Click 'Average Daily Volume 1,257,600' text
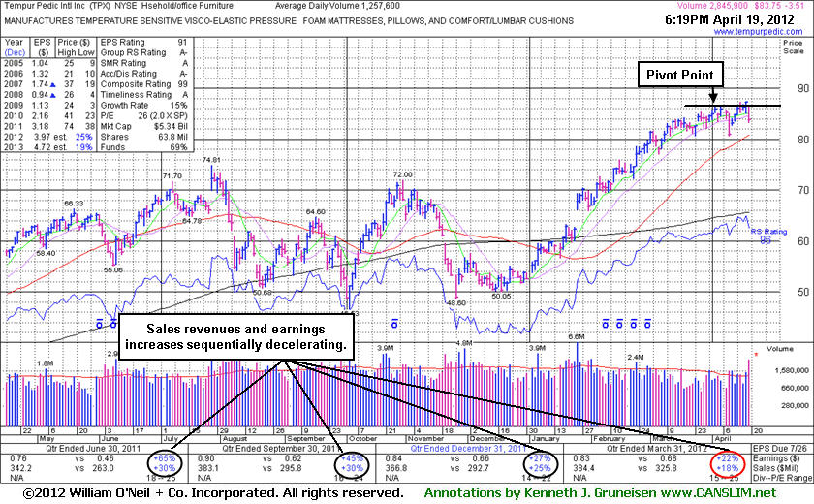This screenshot has width=814, height=504. pos(337,6)
